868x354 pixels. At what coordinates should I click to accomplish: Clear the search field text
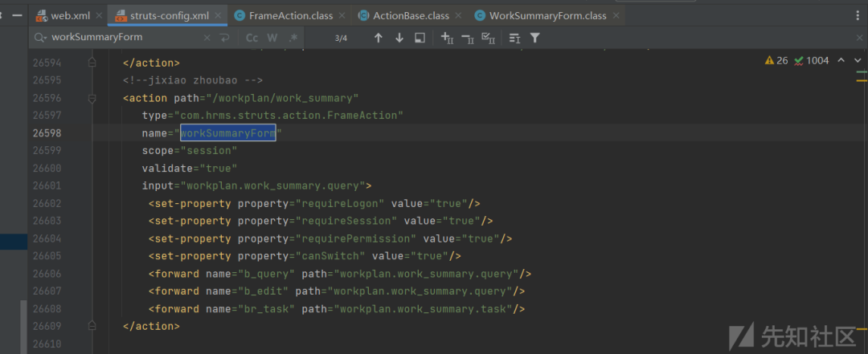click(207, 38)
